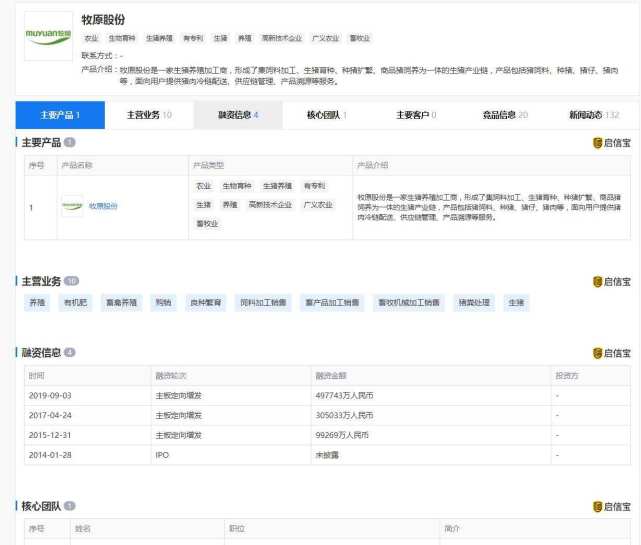Screen dimensions: 641x545
Task: Click the 启信宝 badge beside 核心团队 heading
Action: coord(612,507)
